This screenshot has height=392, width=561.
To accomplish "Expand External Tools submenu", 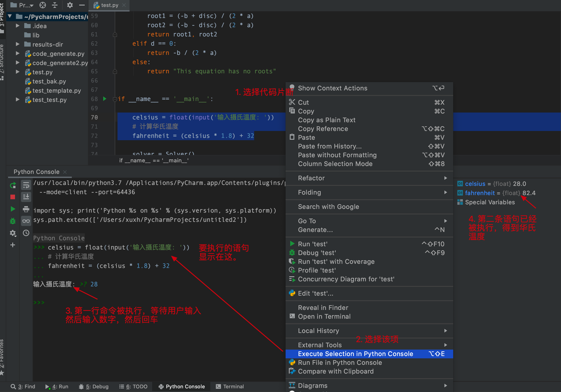I will [x=369, y=345].
